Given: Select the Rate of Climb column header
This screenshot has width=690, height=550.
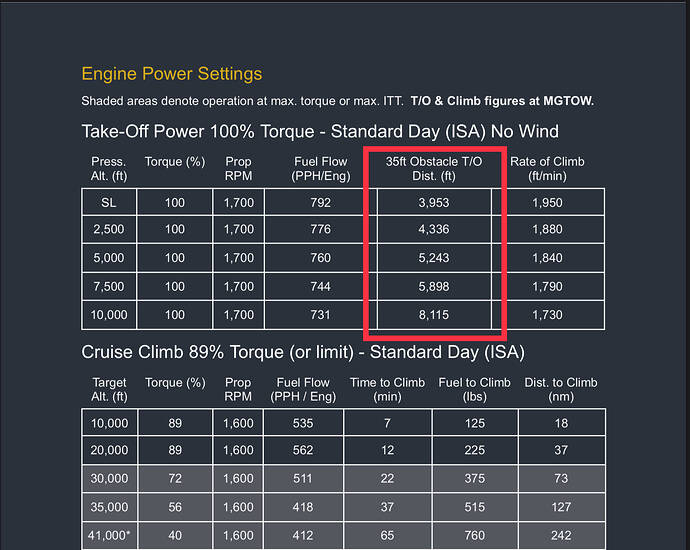Looking at the screenshot, I should tap(547, 169).
